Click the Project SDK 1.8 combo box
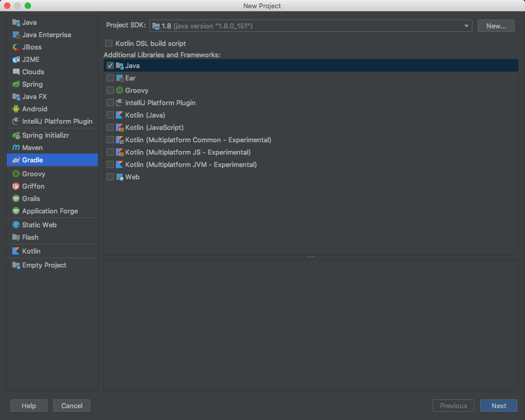Image resolution: width=525 pixels, height=420 pixels. pyautogui.click(x=311, y=26)
